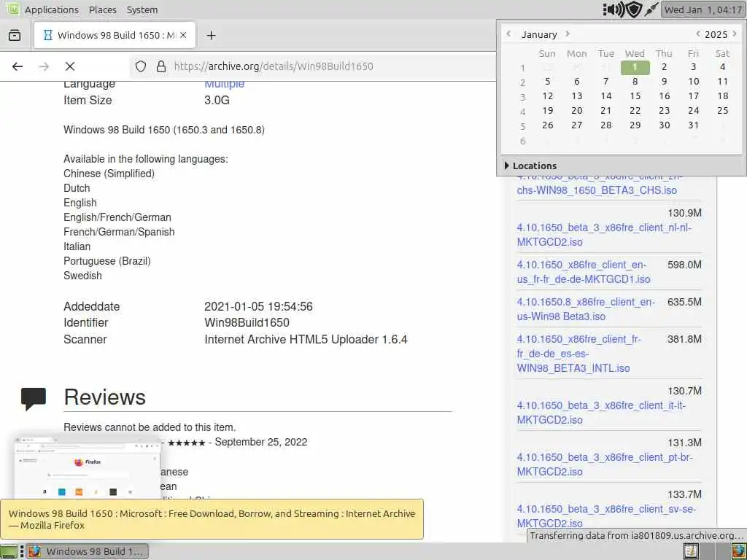Viewport: 747px width, 560px height.
Task: Download the WIN98_1650_BETA3_CHS.iso file
Action: (x=597, y=190)
